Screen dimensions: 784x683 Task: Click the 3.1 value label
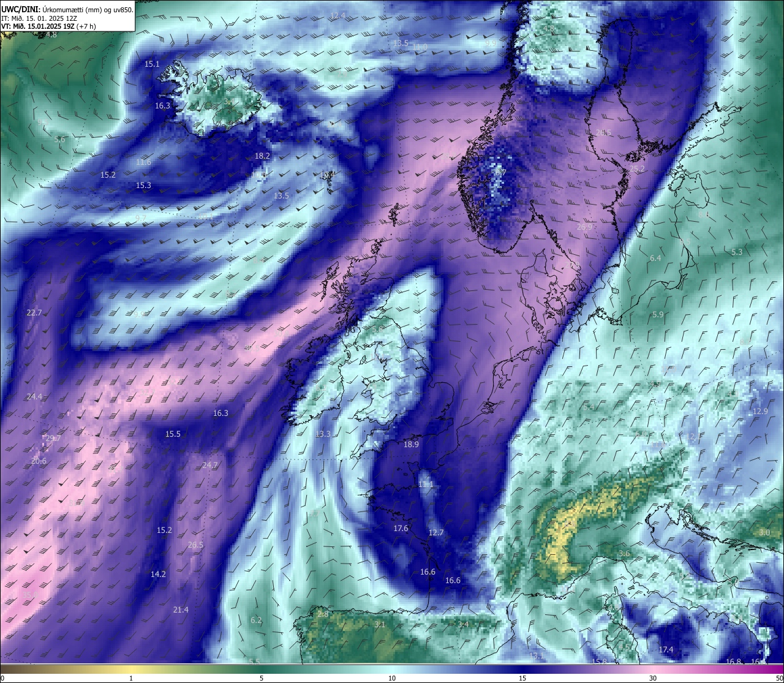[x=380, y=625]
